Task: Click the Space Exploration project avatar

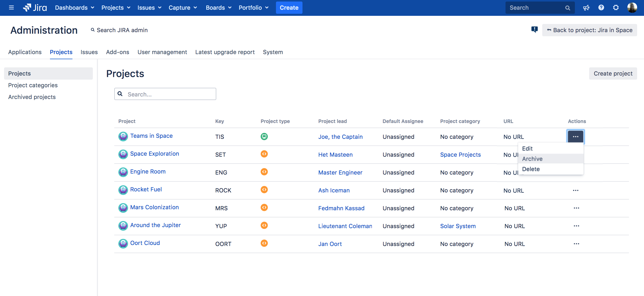Action: [x=123, y=154]
